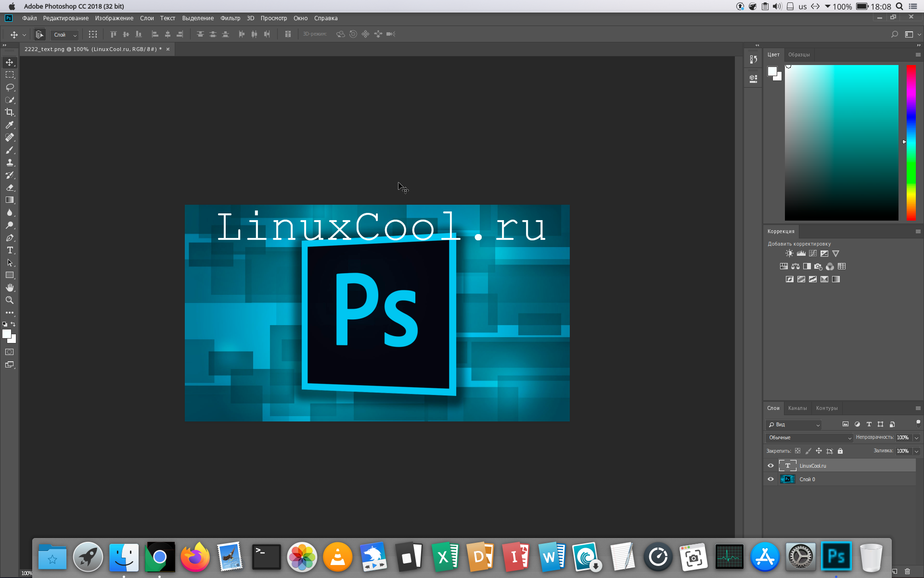
Task: Select the Rectangle shape tool
Action: 10,276
